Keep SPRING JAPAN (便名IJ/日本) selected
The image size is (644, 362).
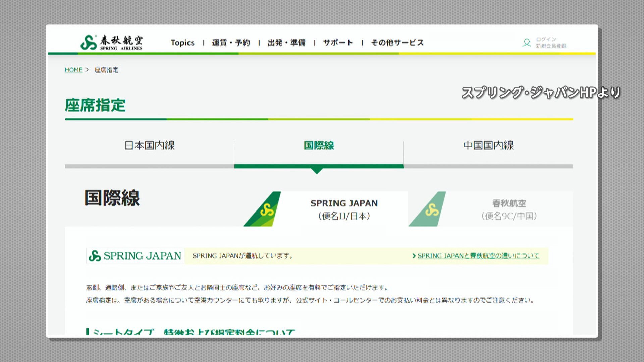point(343,208)
